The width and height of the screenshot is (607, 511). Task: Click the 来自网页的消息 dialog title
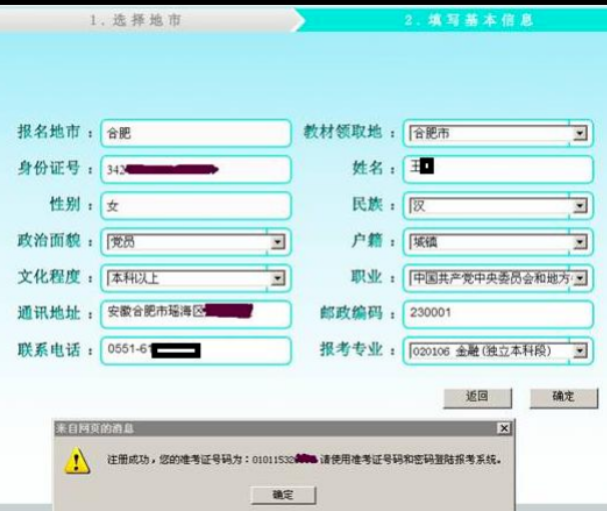pyautogui.click(x=95, y=429)
